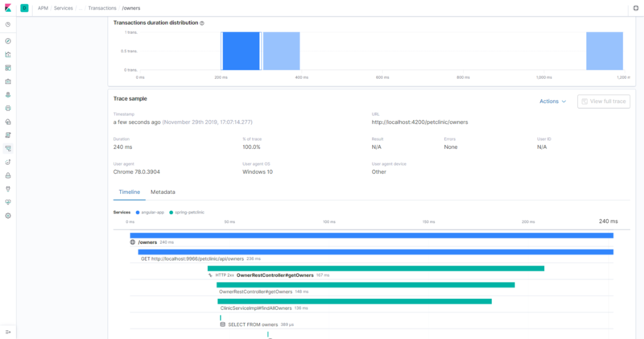Open Discover from the side navigation
The width and height of the screenshot is (644, 339).
tap(8, 41)
